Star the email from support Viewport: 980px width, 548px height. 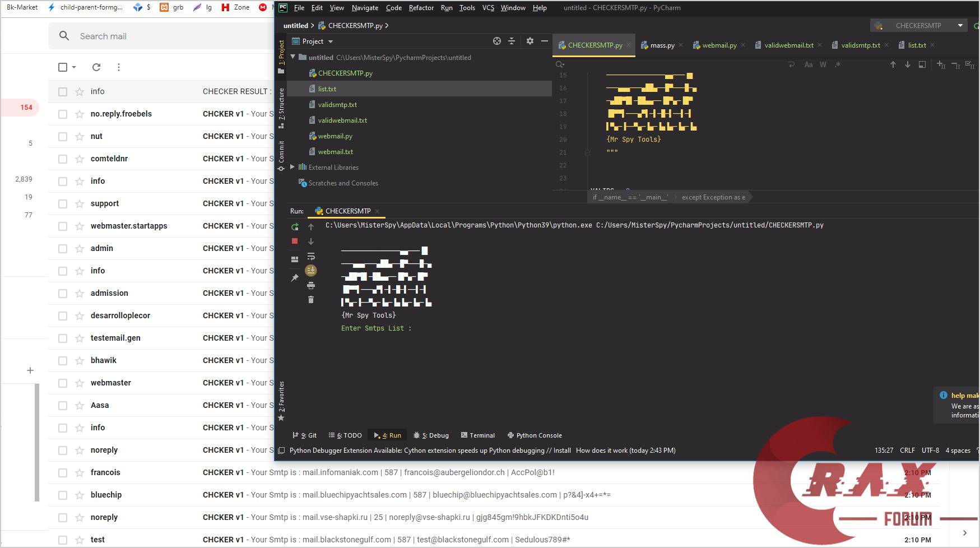click(x=80, y=204)
